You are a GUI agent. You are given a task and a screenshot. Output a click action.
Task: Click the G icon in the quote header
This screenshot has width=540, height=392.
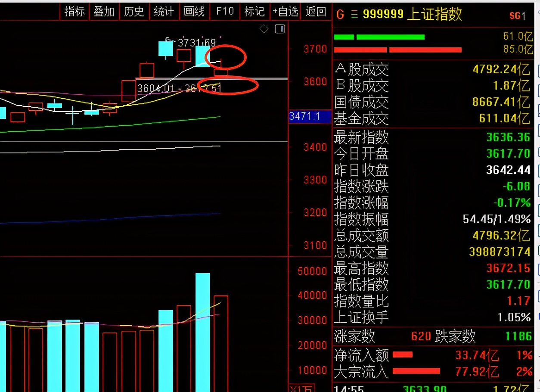pyautogui.click(x=340, y=15)
